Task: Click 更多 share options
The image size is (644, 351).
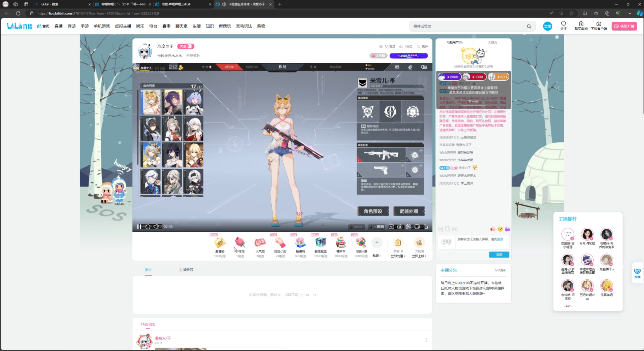Action: tap(422, 46)
